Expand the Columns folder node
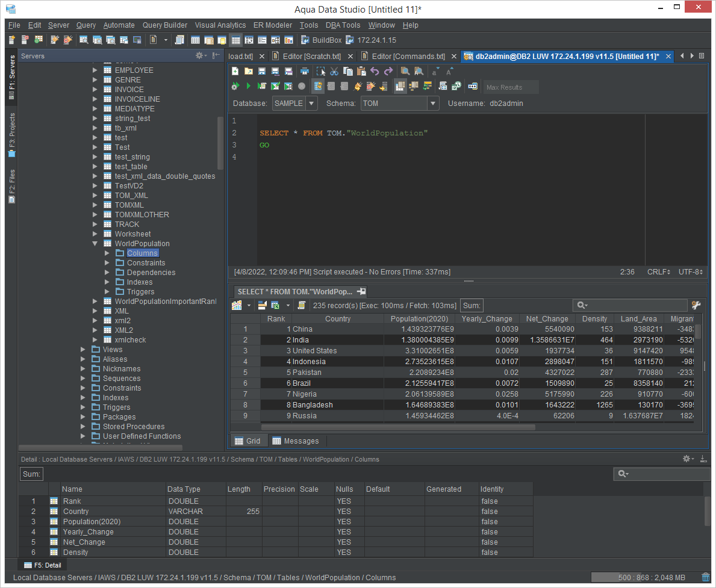Screen dimensions: 716x588 point(107,253)
